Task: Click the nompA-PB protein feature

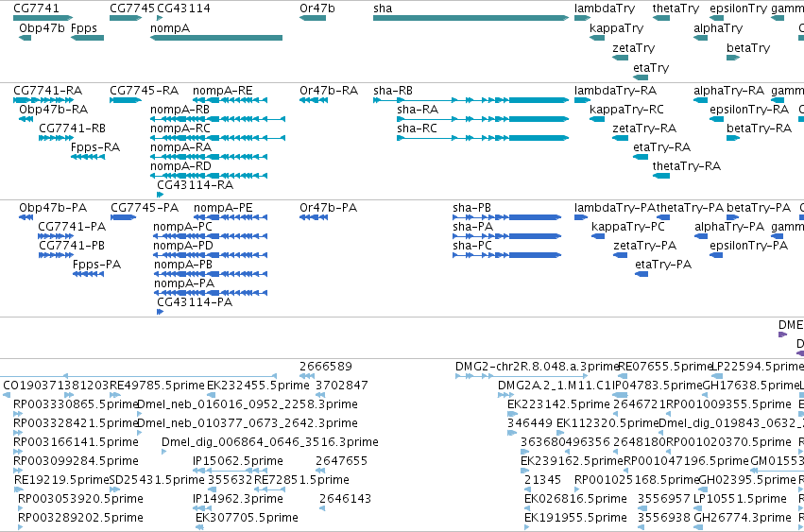Action: pos(211,274)
